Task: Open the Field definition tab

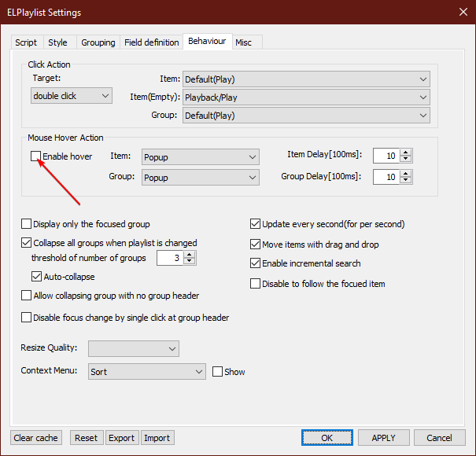Action: pyautogui.click(x=151, y=42)
